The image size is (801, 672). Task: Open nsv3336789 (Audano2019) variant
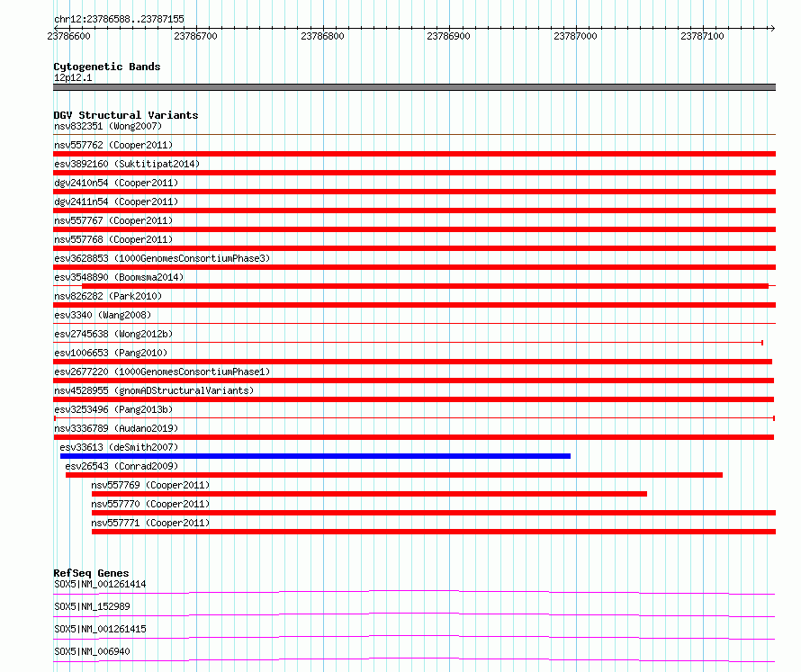click(x=116, y=428)
